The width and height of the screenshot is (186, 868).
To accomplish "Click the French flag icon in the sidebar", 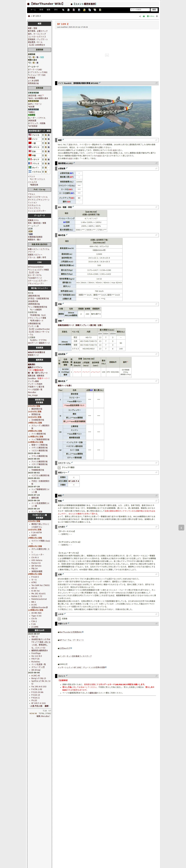I will pos(30,163).
